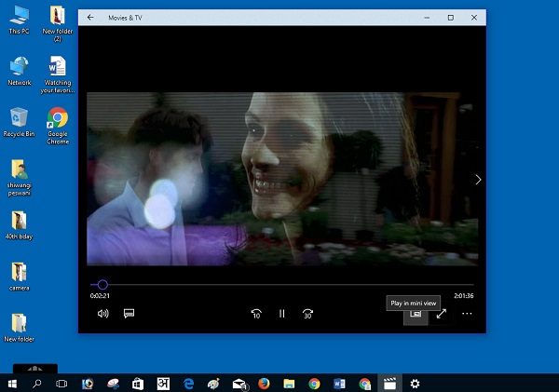The image size is (559, 392).
Task: Open Settings gear in the taskbar
Action: tap(415, 384)
